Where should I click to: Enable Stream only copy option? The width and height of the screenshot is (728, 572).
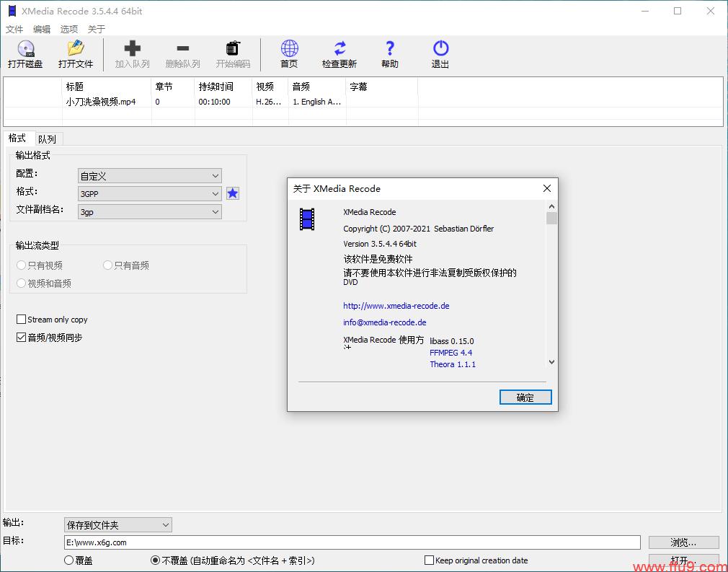tap(21, 320)
